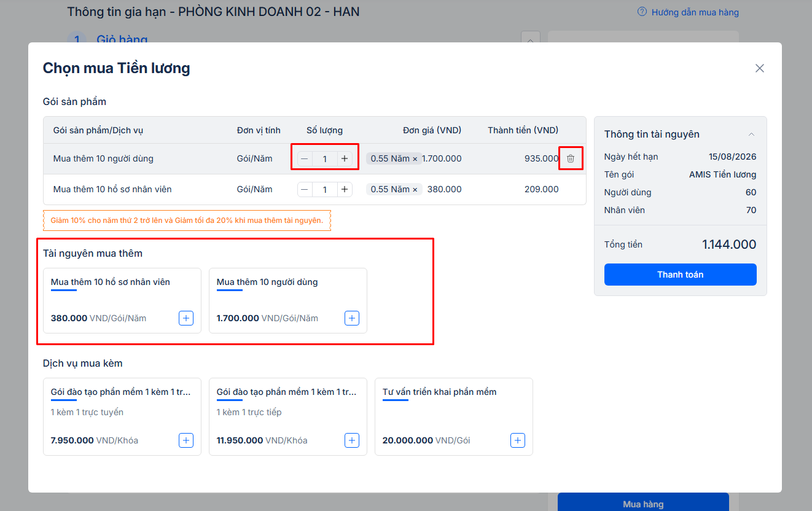Add the 11.950.000 in-person training package
The height and width of the screenshot is (511, 812).
pos(352,440)
